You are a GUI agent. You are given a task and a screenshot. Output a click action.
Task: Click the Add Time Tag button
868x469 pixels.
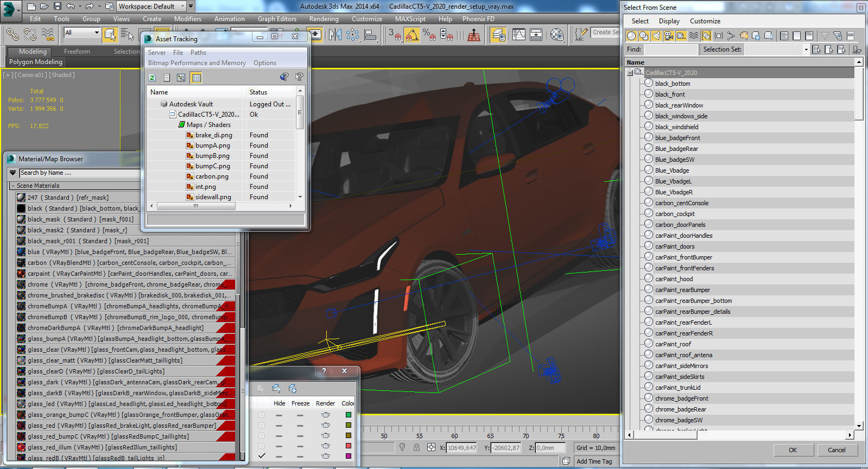point(594,461)
